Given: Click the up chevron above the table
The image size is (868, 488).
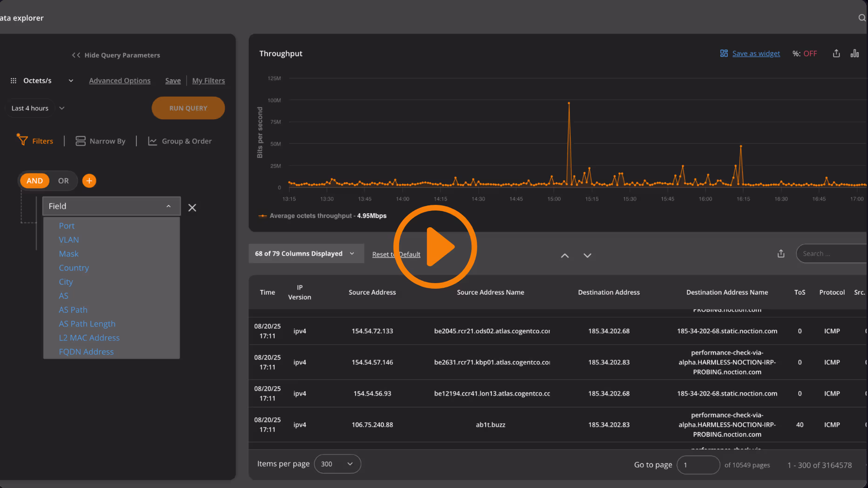Looking at the screenshot, I should pos(564,256).
